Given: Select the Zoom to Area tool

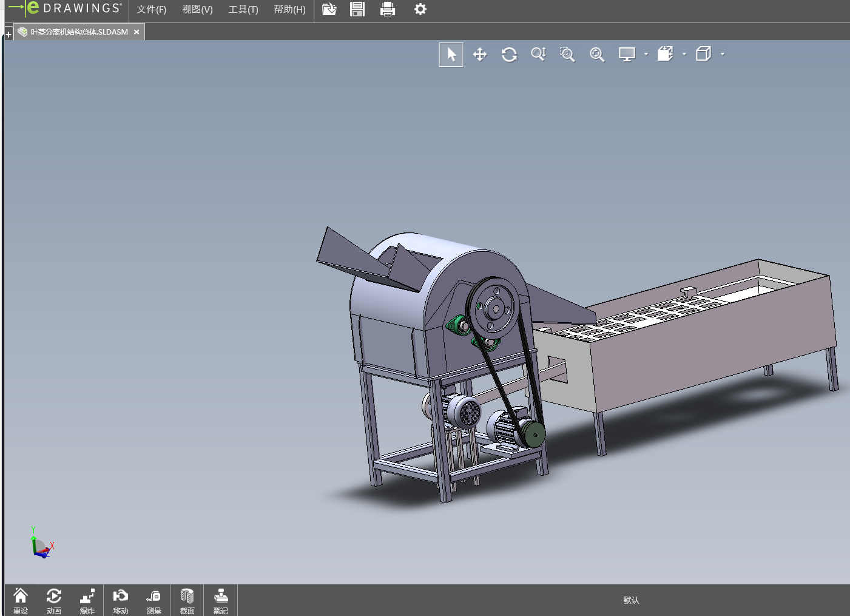Looking at the screenshot, I should (567, 55).
